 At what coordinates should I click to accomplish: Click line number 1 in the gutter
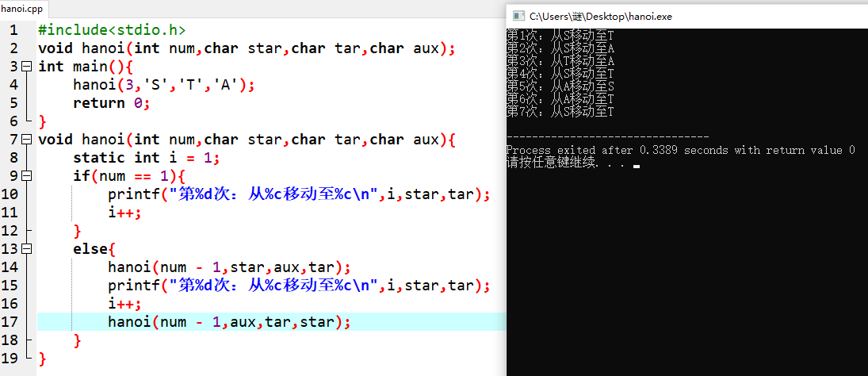point(13,30)
